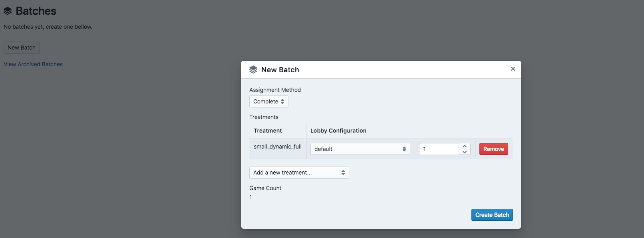This screenshot has width=644, height=238.
Task: Click the New Batch button in background page
Action: pyautogui.click(x=22, y=48)
